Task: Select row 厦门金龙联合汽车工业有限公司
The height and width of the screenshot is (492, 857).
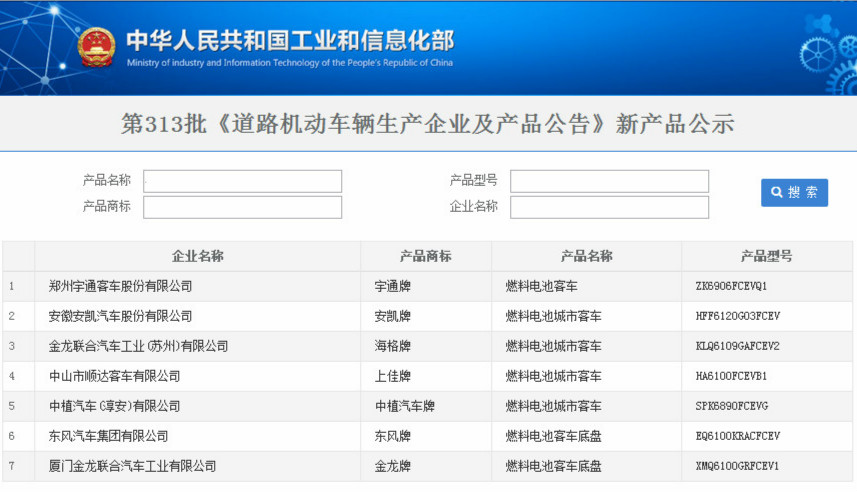Action: pyautogui.click(x=132, y=466)
